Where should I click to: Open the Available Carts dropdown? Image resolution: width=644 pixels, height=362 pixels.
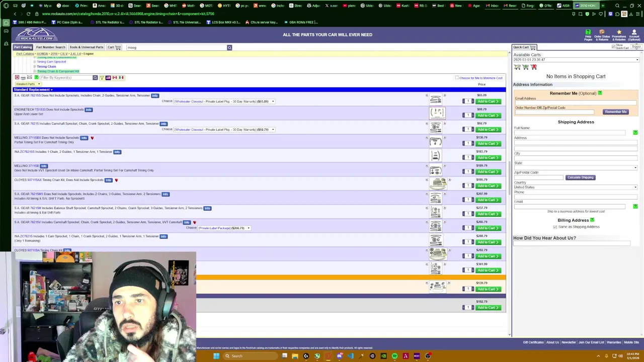tap(576, 60)
